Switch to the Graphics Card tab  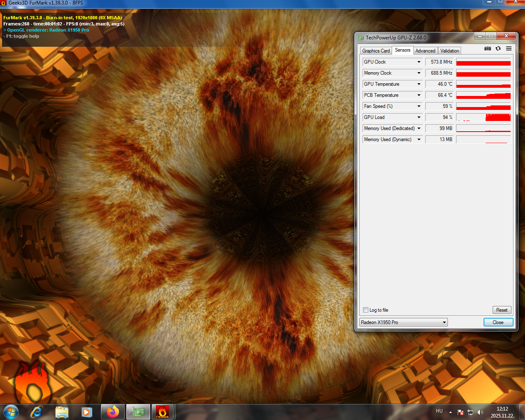click(x=376, y=51)
